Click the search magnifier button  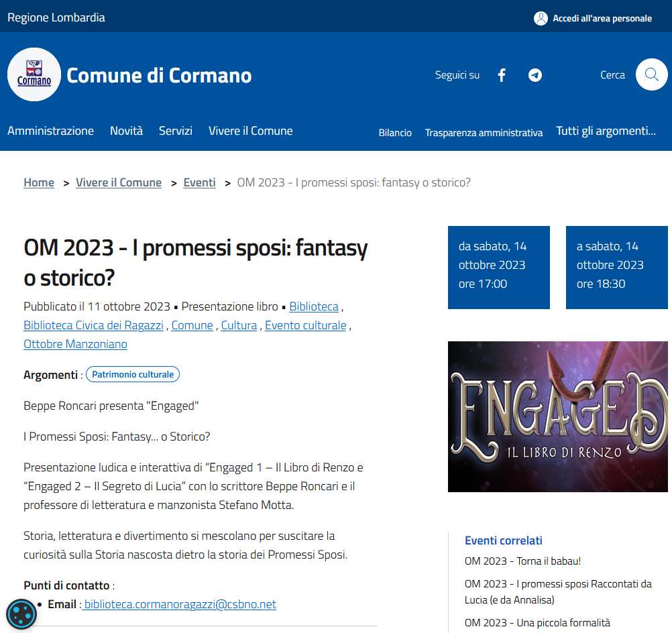tap(651, 74)
